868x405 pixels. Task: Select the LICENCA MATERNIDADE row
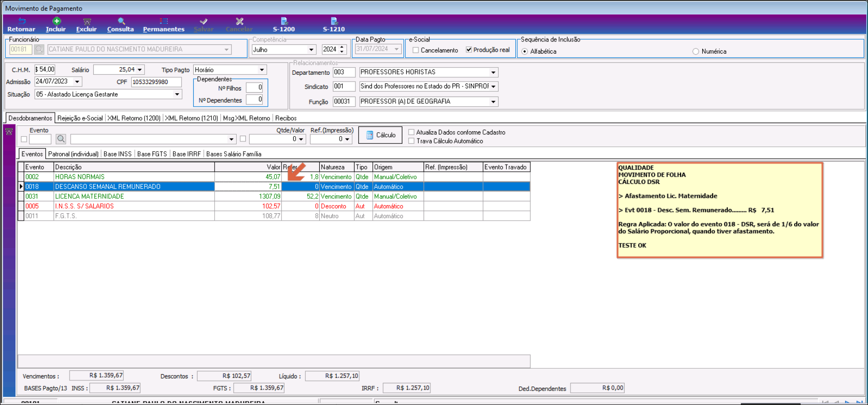pyautogui.click(x=274, y=196)
